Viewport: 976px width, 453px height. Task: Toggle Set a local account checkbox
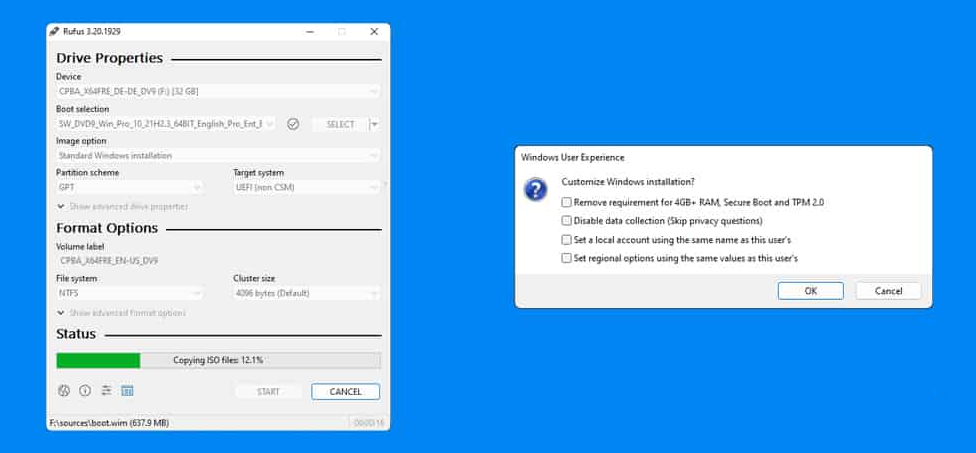567,240
